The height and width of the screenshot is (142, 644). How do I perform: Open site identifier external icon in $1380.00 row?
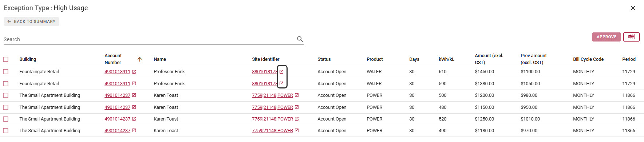coord(281,84)
